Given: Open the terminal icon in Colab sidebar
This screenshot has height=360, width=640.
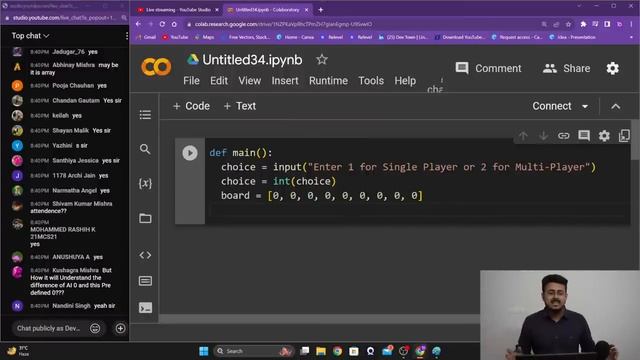Looking at the screenshot, I should (145, 307).
